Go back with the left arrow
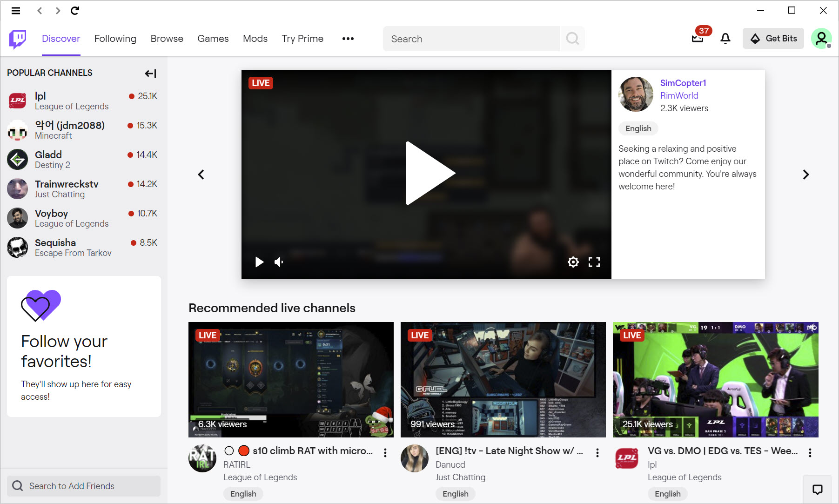This screenshot has height=504, width=839. tap(40, 11)
